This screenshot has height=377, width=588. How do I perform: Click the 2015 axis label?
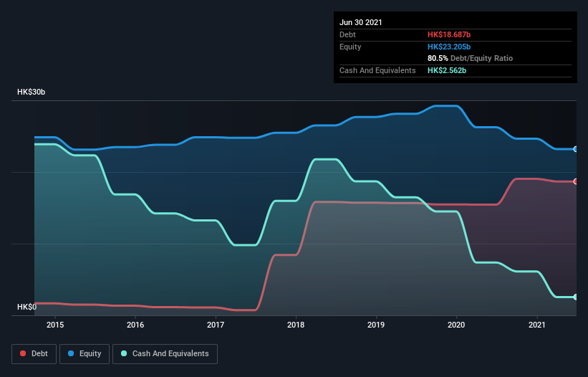pos(55,325)
